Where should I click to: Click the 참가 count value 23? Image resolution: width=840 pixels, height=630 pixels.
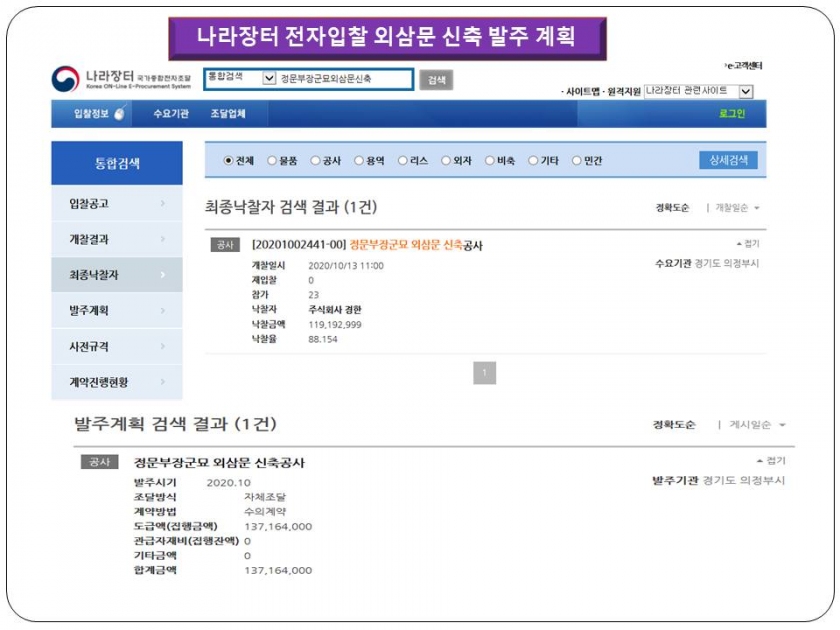[x=313, y=295]
